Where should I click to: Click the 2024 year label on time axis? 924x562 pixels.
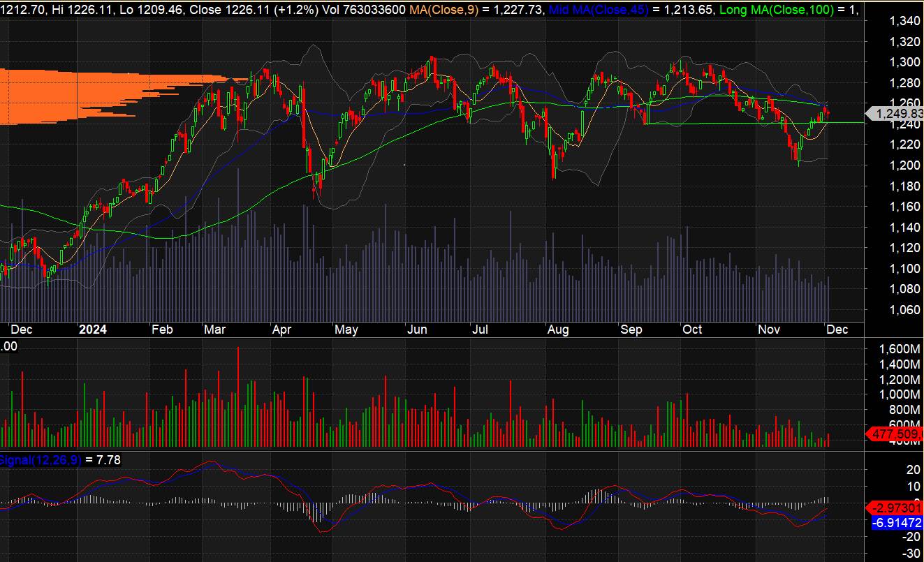pyautogui.click(x=93, y=330)
